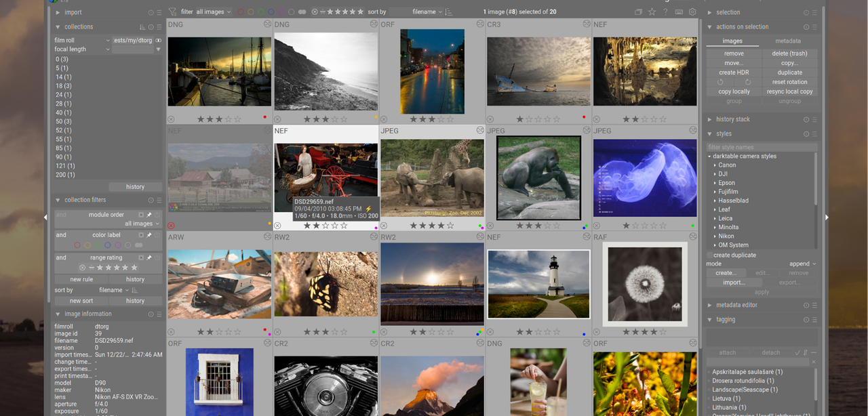Click reject icon on the DSD29659.nef thumbnail
This screenshot has width=868, height=416.
[x=277, y=226]
